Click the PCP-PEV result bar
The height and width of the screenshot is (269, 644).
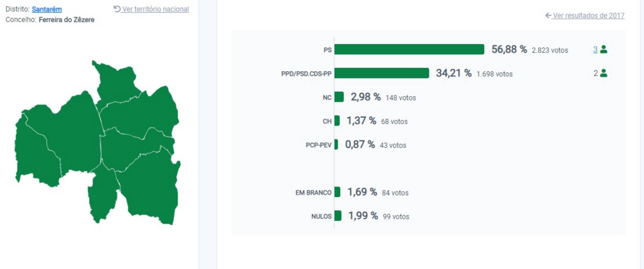pyautogui.click(x=336, y=144)
